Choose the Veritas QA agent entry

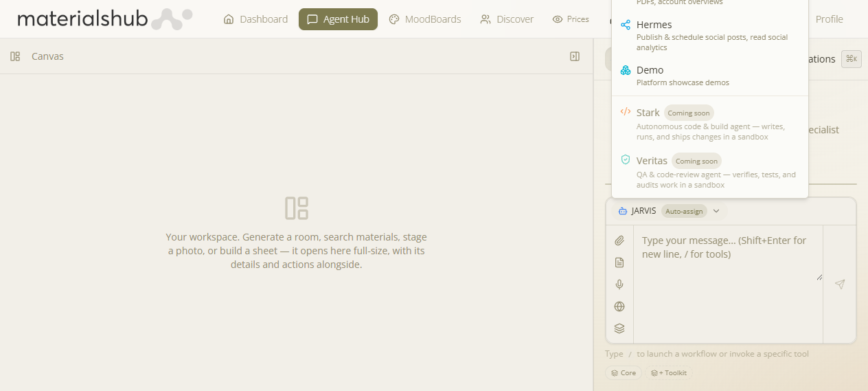709,171
